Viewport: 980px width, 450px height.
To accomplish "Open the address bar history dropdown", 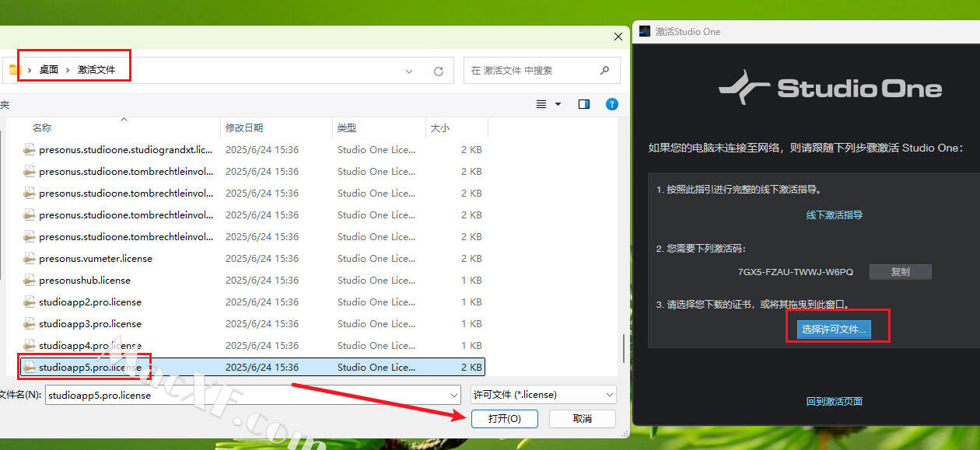I will tap(409, 71).
